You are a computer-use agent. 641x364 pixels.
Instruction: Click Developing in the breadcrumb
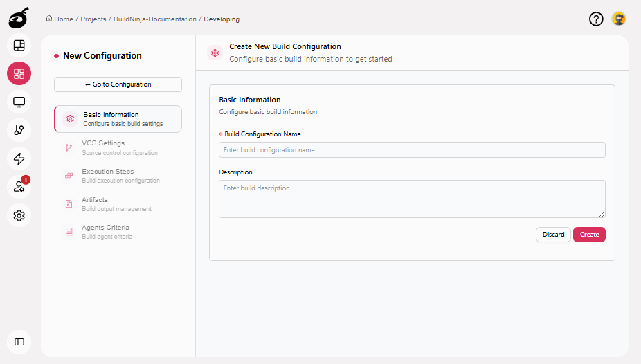(x=222, y=19)
